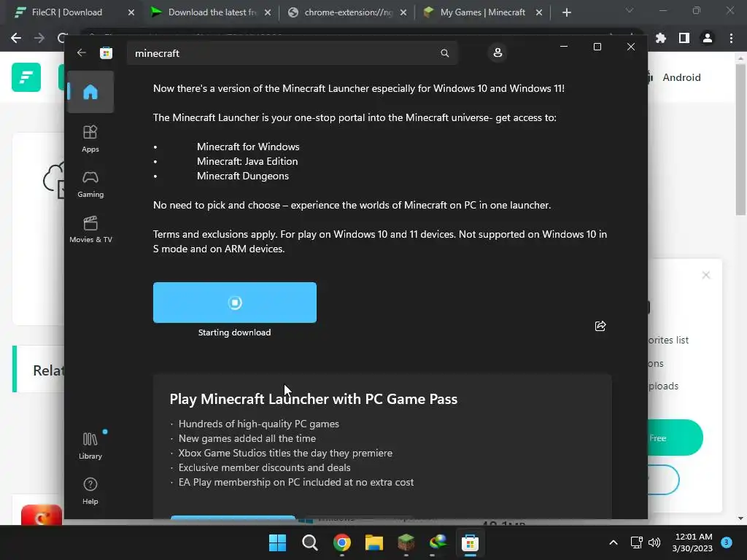Open Windows Search from taskbar
The width and height of the screenshot is (747, 560).
(x=309, y=542)
